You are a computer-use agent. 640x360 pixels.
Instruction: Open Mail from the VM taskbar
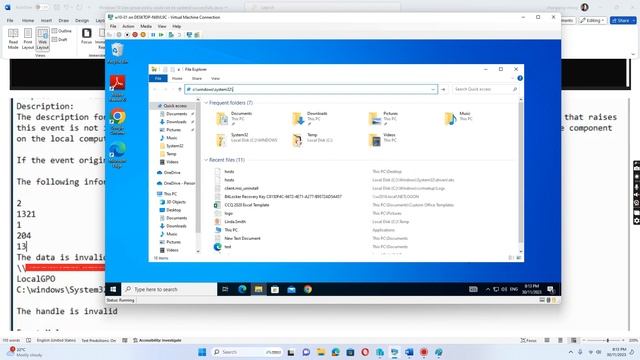pyautogui.click(x=291, y=289)
